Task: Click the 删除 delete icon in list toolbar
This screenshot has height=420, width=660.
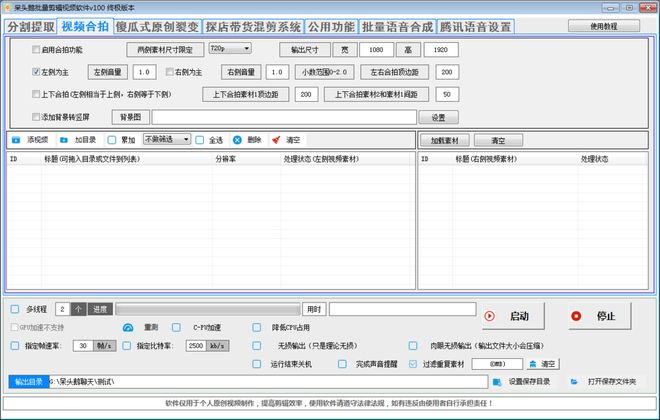Action: tap(237, 140)
